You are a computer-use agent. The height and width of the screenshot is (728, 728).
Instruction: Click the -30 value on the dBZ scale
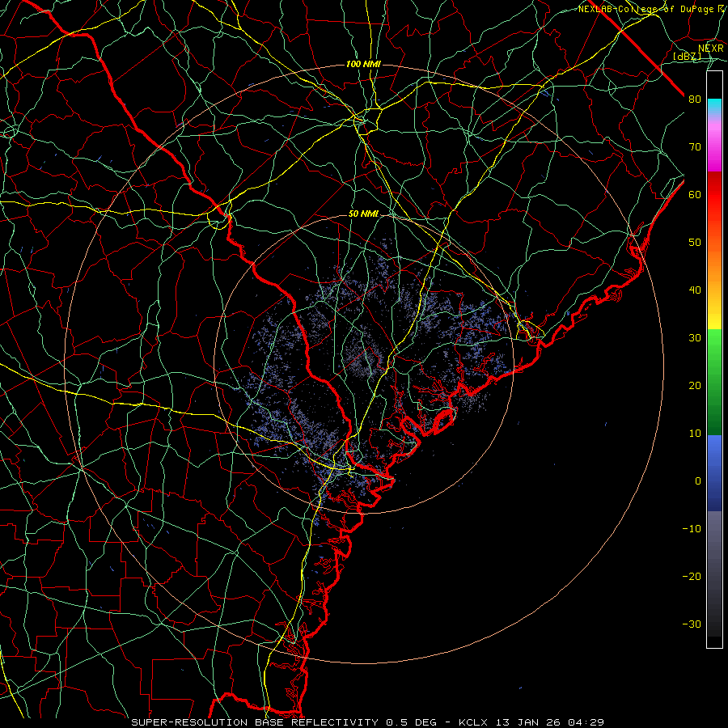tap(692, 624)
